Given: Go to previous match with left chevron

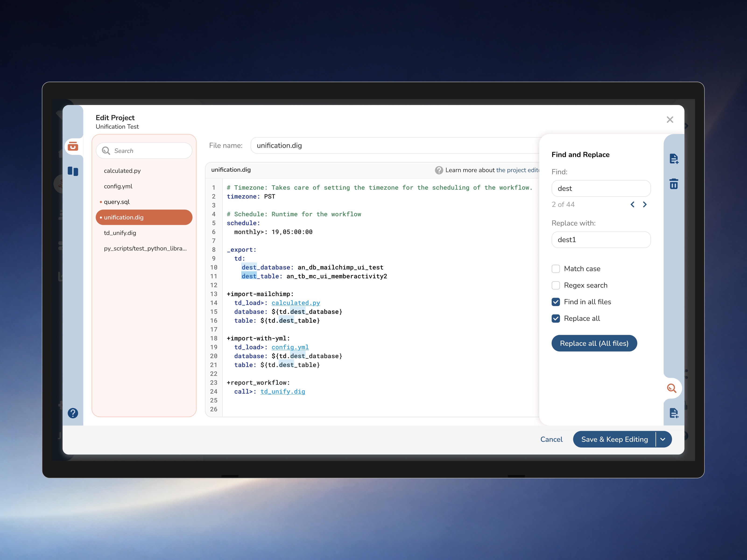Looking at the screenshot, I should (633, 205).
